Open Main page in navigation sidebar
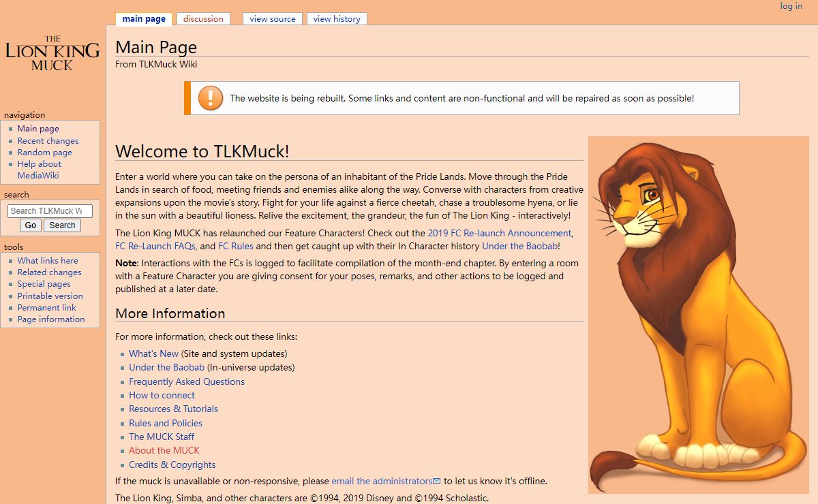Screen dimensions: 818x504 [38, 129]
